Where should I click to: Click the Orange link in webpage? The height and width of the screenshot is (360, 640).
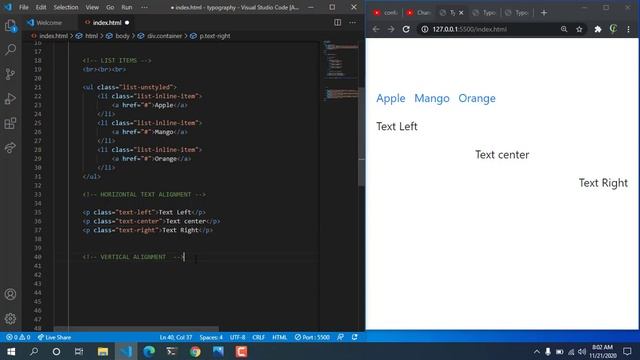click(477, 98)
